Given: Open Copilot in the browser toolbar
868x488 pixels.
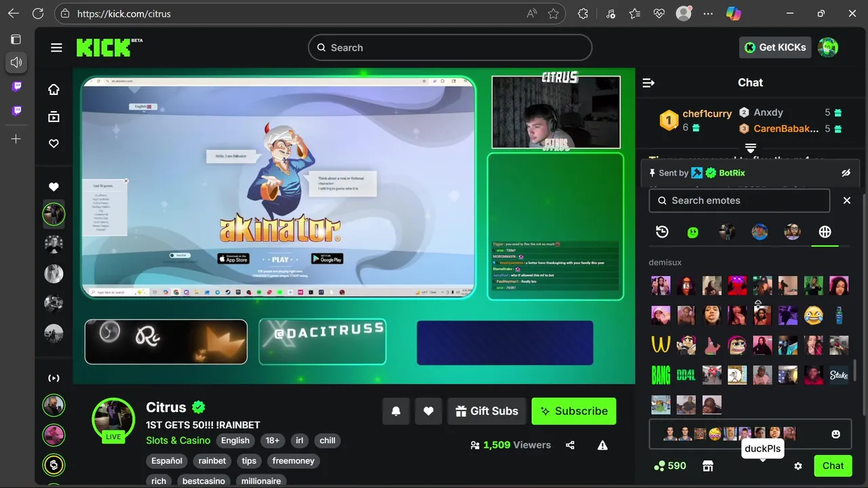Looking at the screenshot, I should pos(733,14).
